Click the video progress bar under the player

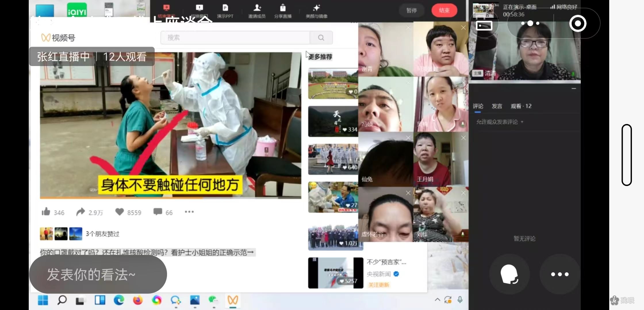[x=170, y=198]
